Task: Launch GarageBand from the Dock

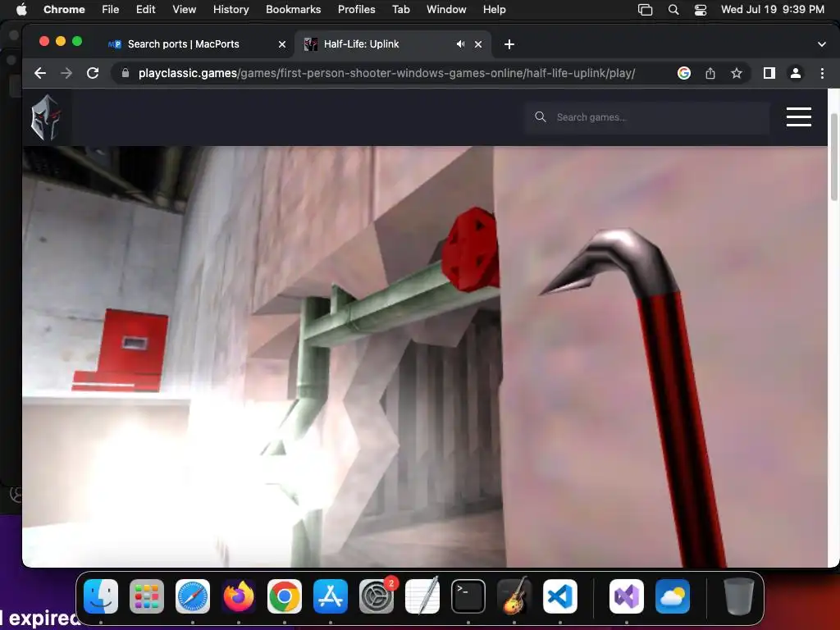Action: (514, 596)
